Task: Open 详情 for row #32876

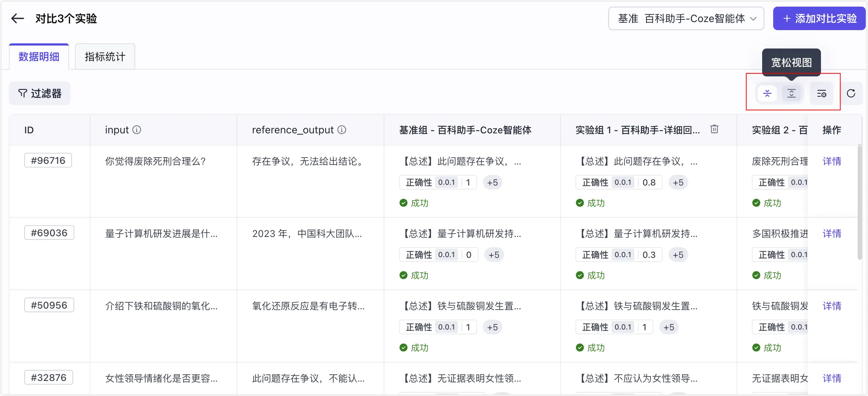Action: point(832,378)
